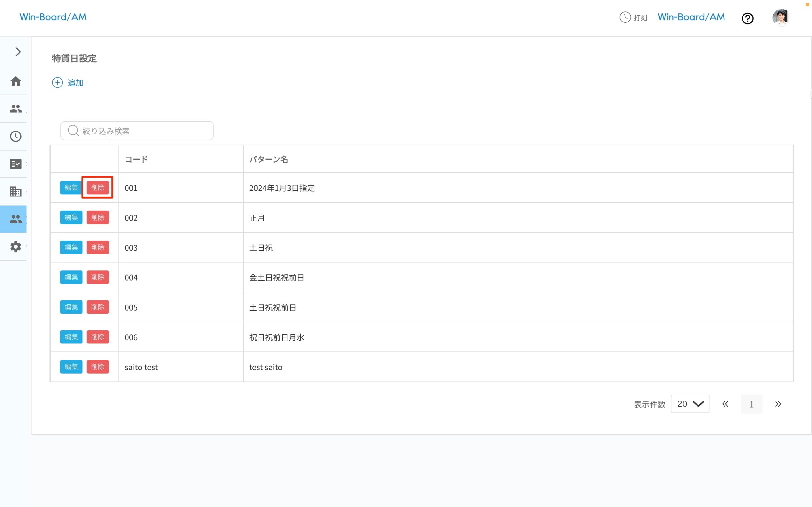The image size is (812, 507).
Task: Open the Home section in the sidebar
Action: pos(15,81)
